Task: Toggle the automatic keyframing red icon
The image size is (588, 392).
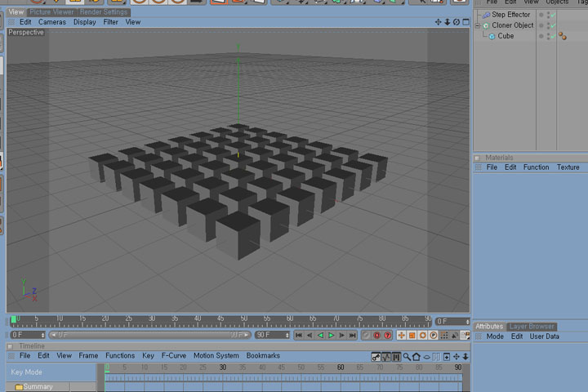Action: click(x=376, y=335)
